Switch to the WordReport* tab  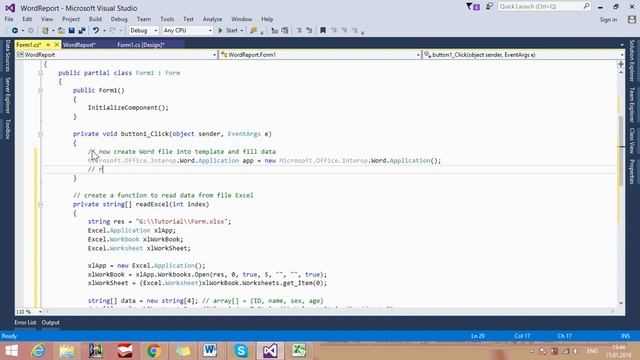(x=79, y=45)
